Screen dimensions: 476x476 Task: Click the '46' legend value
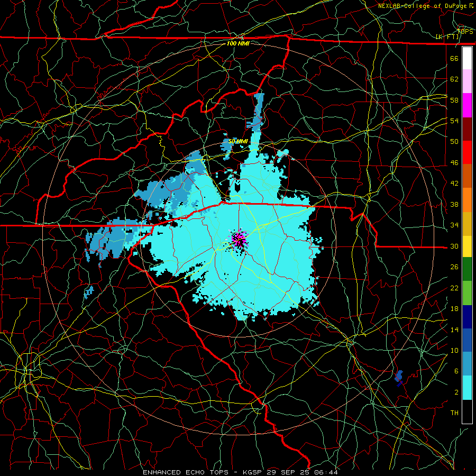point(454,163)
